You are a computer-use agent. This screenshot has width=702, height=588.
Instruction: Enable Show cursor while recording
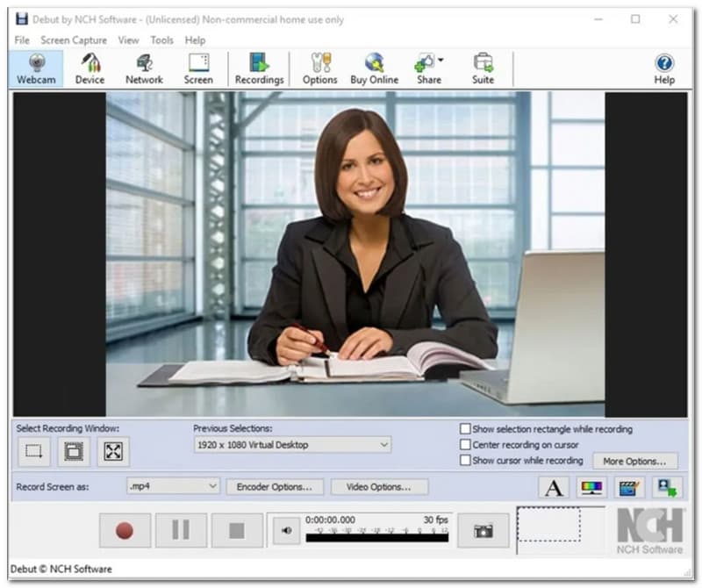point(466,461)
